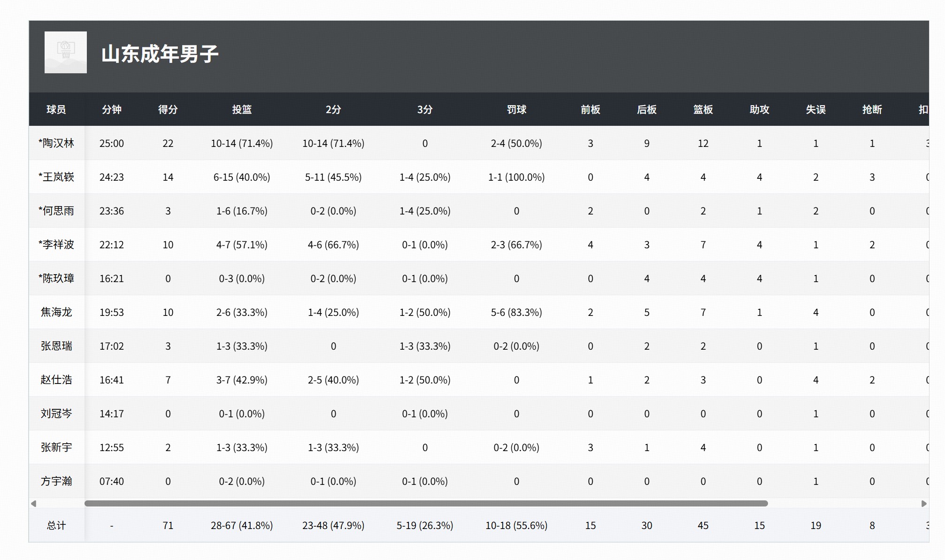Open player *陶汉林 name link
The width and height of the screenshot is (945, 560).
[56, 143]
